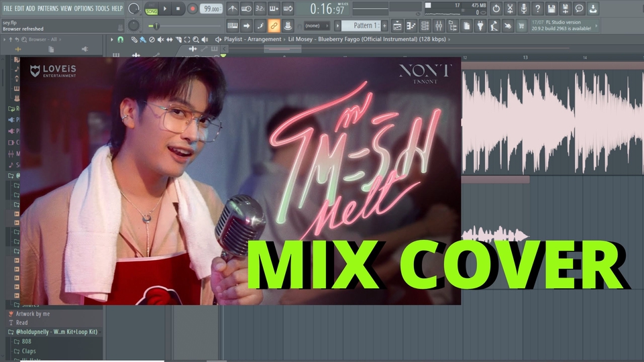This screenshot has height=362, width=644.
Task: Open the Channel rack view icon
Action: coord(425,26)
